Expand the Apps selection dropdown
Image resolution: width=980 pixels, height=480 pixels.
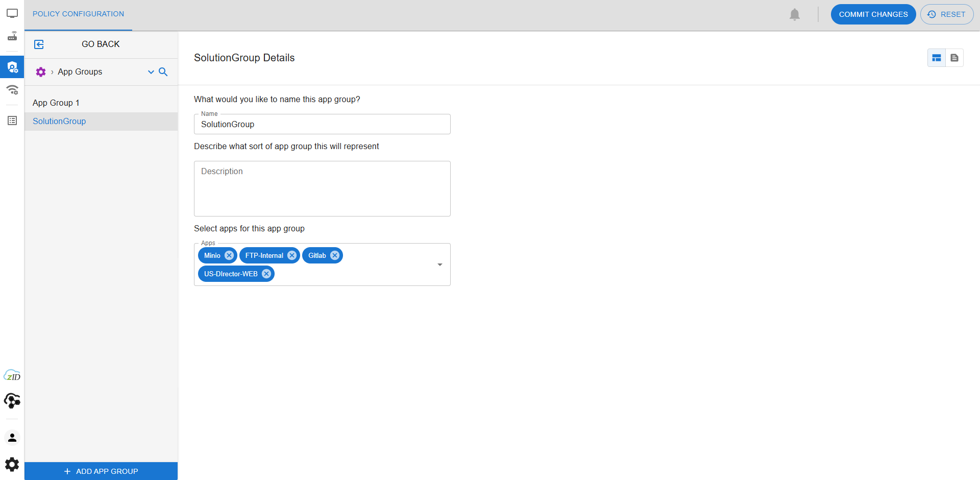[x=439, y=265]
